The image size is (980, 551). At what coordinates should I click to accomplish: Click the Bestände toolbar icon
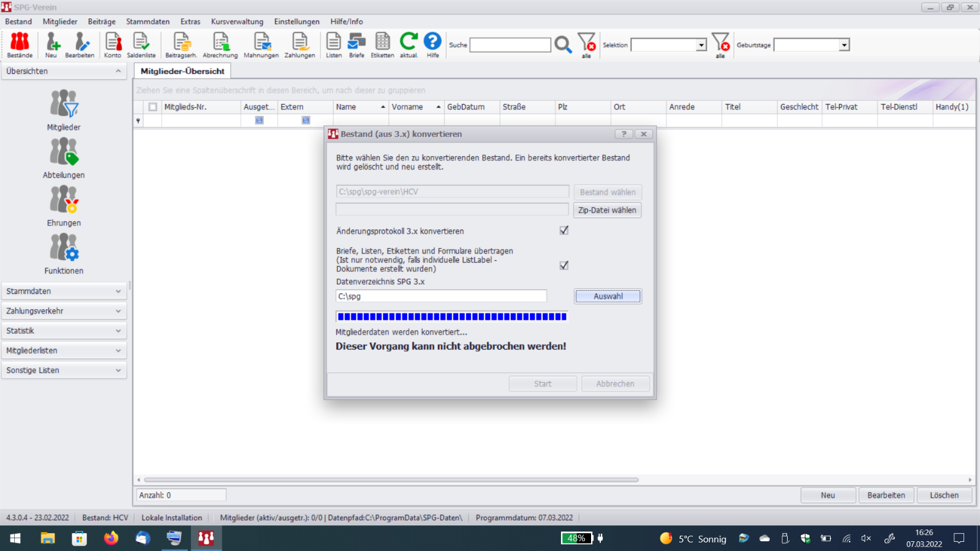20,45
